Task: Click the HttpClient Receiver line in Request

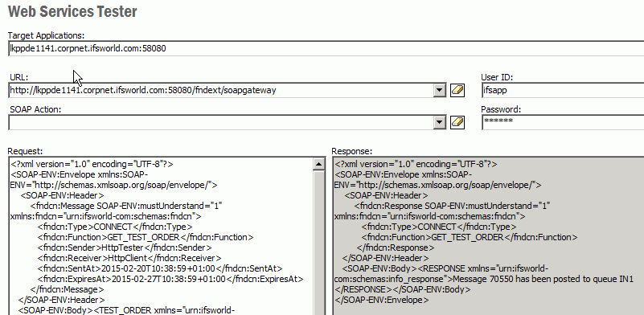Action: pos(129,258)
